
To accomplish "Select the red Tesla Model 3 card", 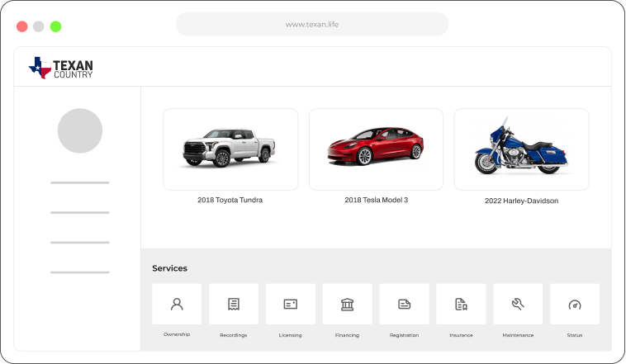I will coord(376,149).
